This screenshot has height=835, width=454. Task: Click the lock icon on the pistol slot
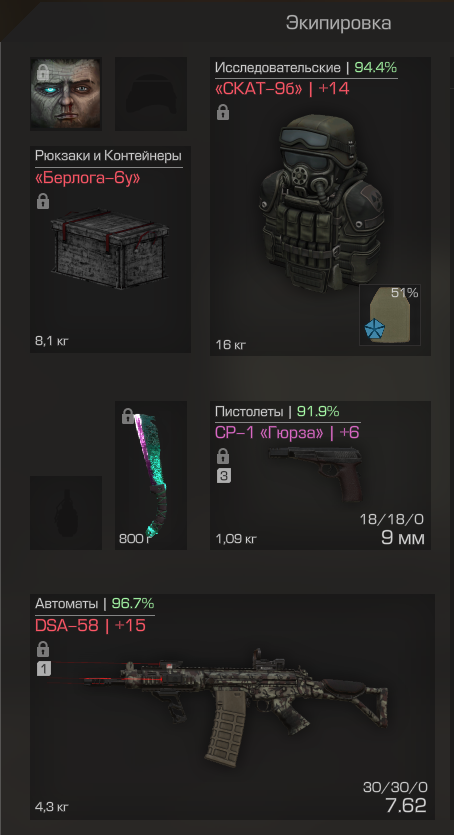(x=223, y=456)
